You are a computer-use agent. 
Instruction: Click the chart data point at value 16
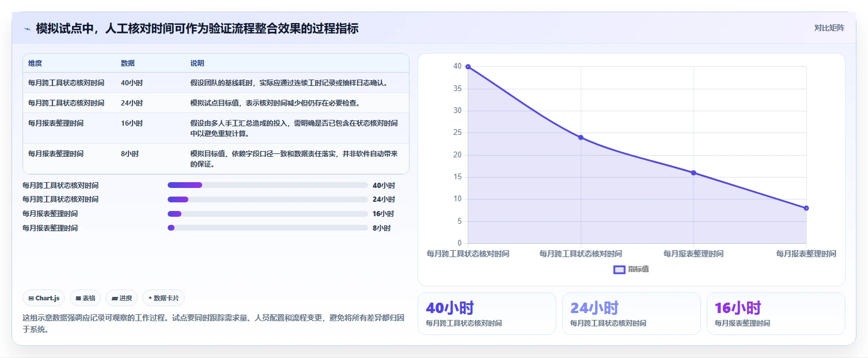(693, 173)
